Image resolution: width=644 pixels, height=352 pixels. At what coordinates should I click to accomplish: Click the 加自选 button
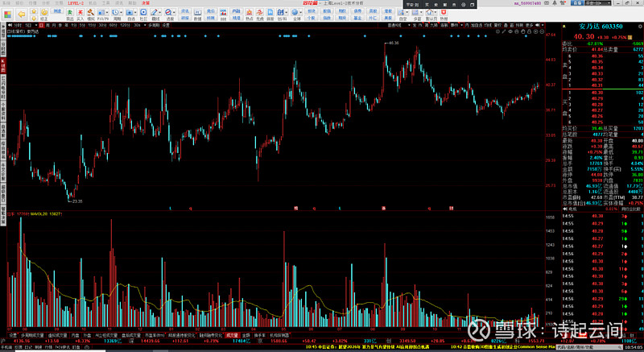477,25
